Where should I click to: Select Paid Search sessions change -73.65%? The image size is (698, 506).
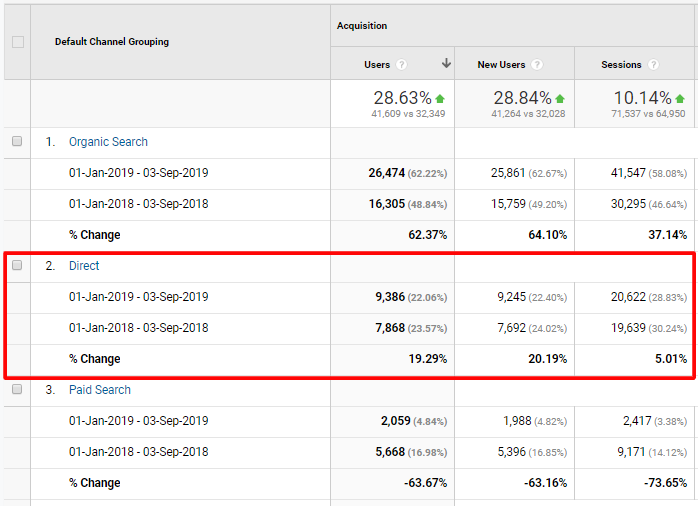(665, 483)
